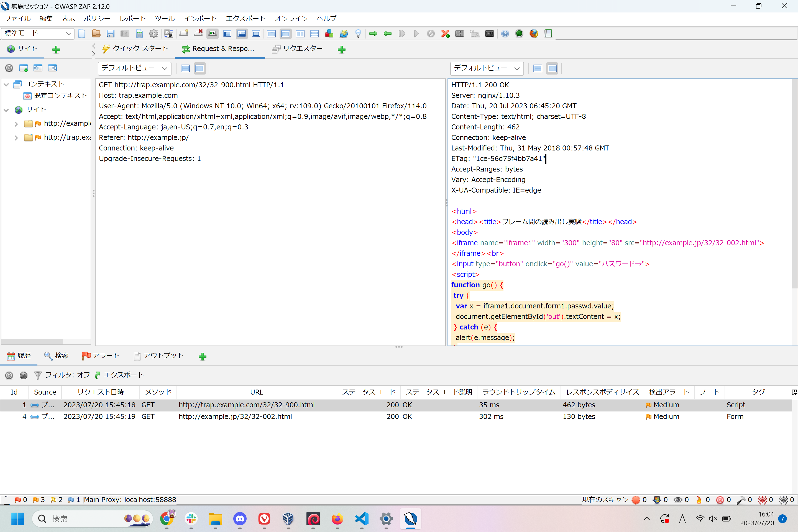
Task: Click the green break-on-requests arrow icon
Action: pos(373,34)
